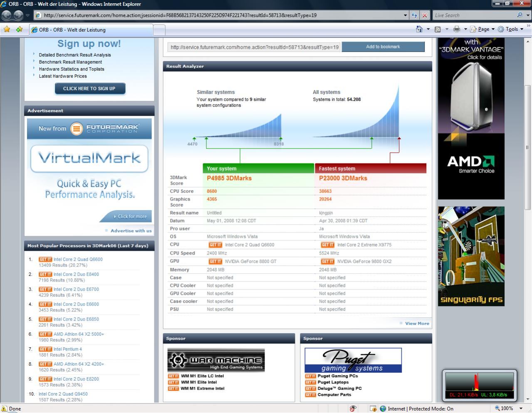The width and height of the screenshot is (532, 413).
Task: Open the Intel Core 2 Duo E8200 link
Action: [x=76, y=379]
